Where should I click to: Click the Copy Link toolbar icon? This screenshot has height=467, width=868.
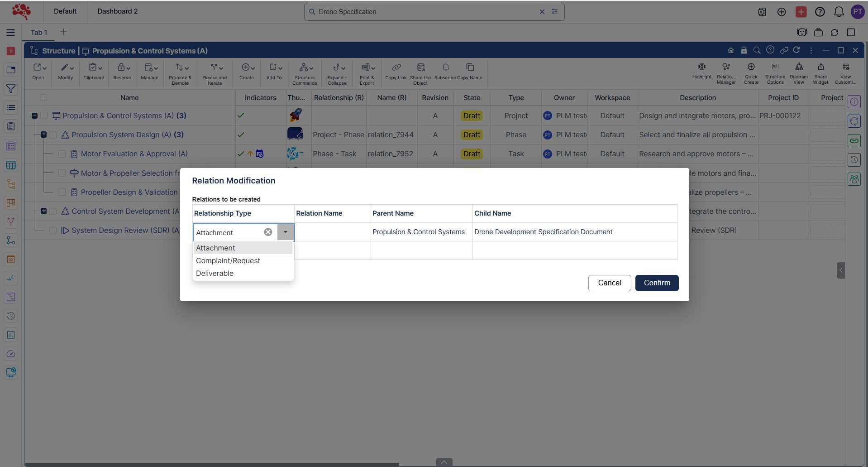(x=396, y=68)
